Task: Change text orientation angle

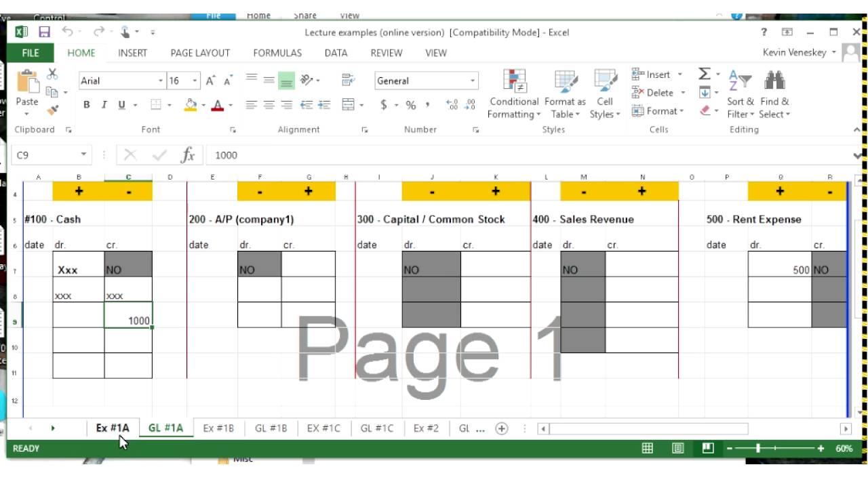Action: coord(307,80)
